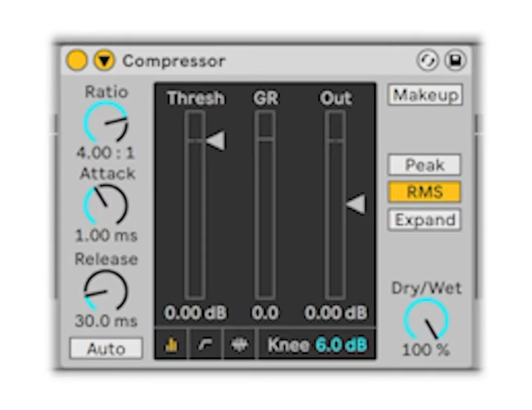Click the hot-swap preset icon
This screenshot has height=410, width=532.
point(427,61)
